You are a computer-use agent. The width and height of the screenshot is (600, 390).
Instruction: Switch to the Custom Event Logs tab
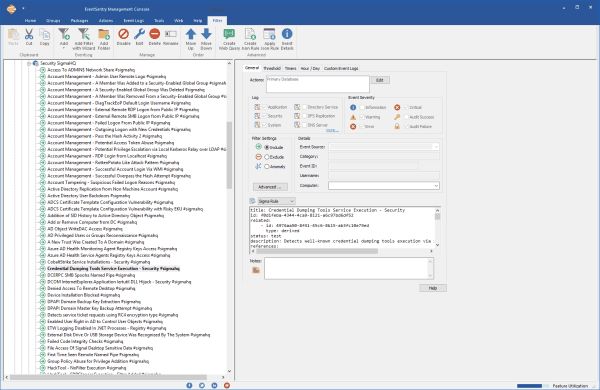(341, 68)
